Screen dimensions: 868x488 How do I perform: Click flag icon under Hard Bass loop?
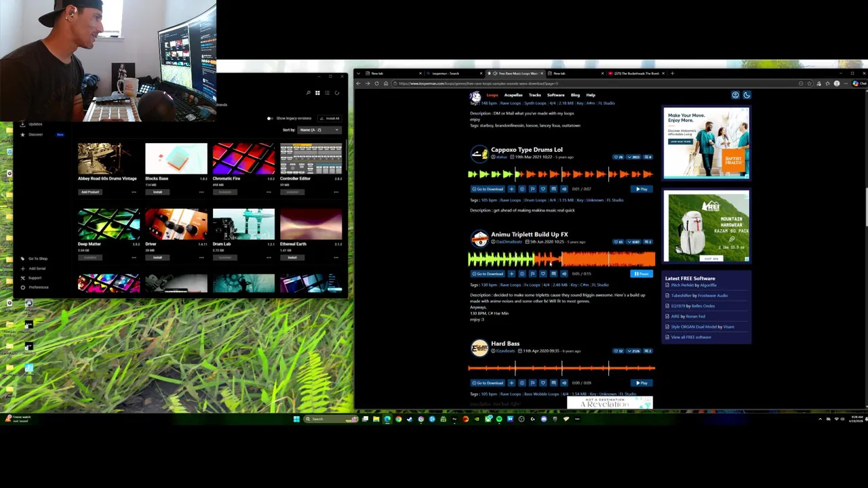click(532, 383)
